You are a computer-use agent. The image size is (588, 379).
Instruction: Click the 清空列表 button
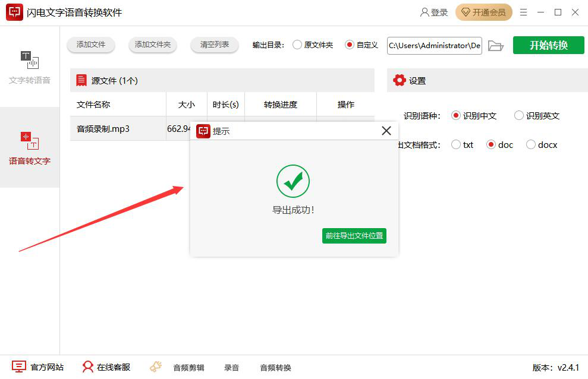pos(215,45)
